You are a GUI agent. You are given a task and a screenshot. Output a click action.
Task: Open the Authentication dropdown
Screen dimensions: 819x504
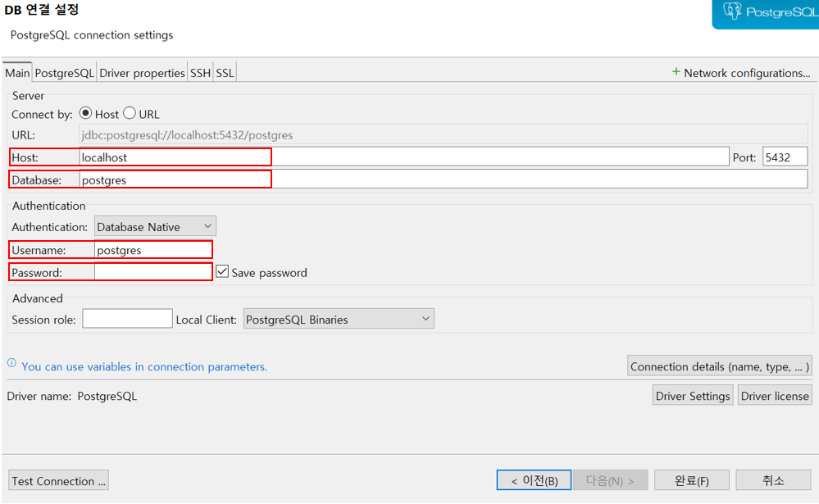point(155,227)
